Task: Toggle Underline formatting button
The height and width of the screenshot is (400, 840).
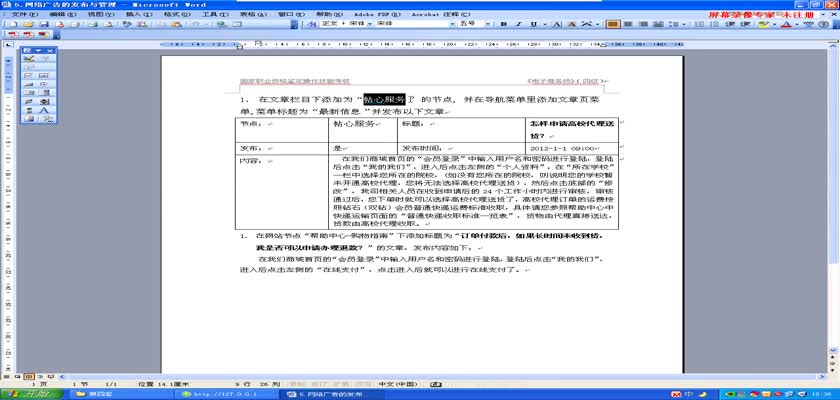Action: point(534,25)
